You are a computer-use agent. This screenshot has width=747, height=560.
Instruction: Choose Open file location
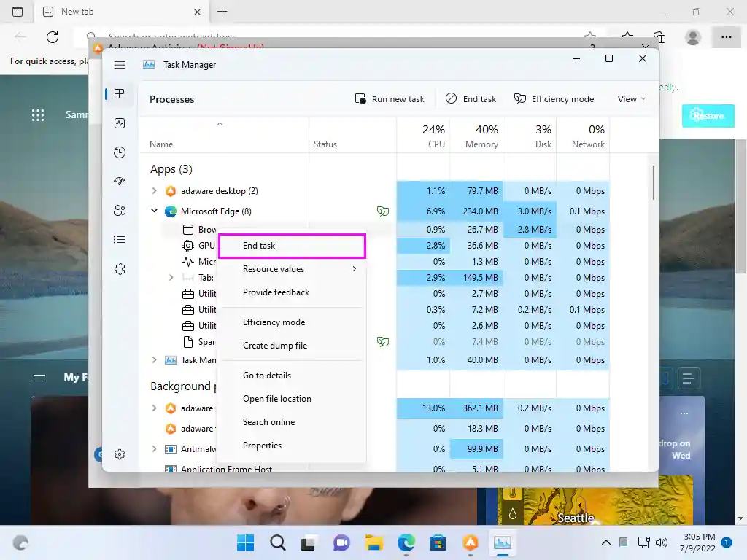(x=292, y=399)
